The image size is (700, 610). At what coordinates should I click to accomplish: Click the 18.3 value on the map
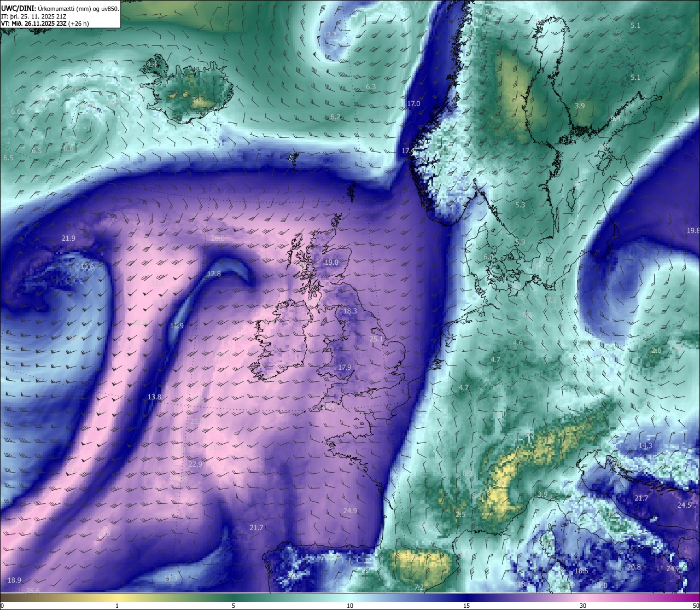pos(350,311)
